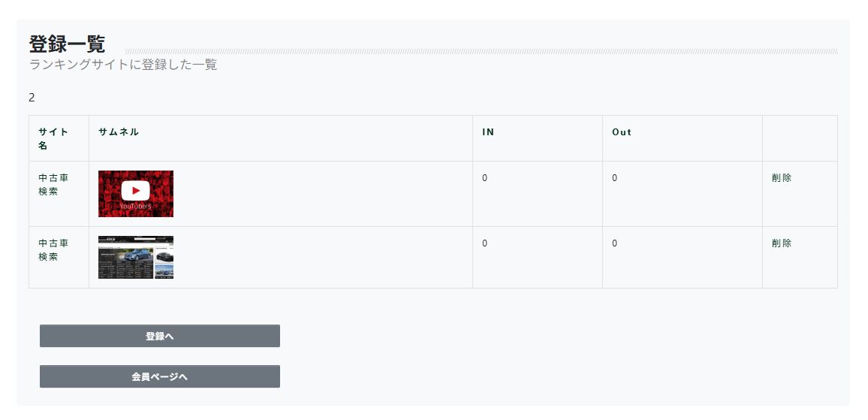Select the サムネル column header

tap(119, 132)
